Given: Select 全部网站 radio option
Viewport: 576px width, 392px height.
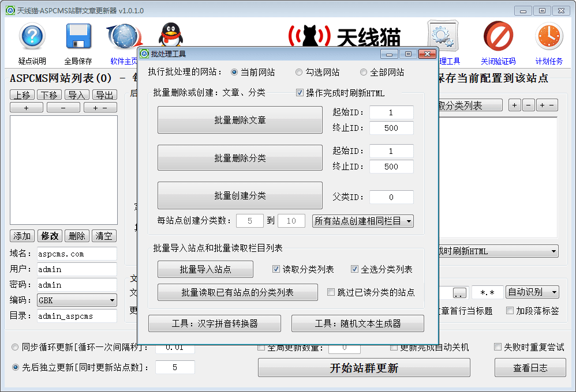Looking at the screenshot, I should pyautogui.click(x=363, y=72).
